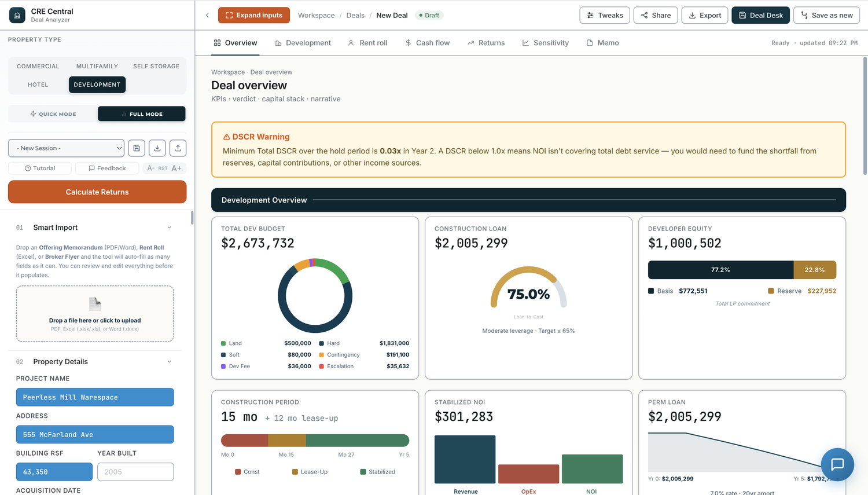Screen dimensions: 868x495
Task: Open the Feedback form
Action: click(x=107, y=168)
